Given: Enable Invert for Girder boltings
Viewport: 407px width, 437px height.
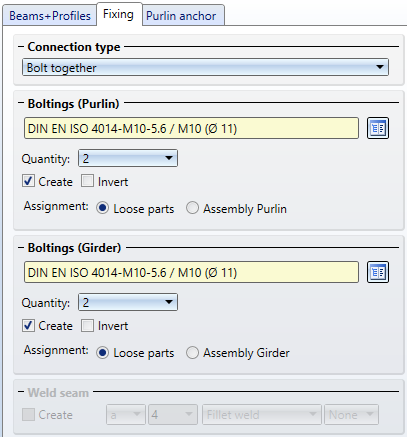Looking at the screenshot, I should point(87,325).
